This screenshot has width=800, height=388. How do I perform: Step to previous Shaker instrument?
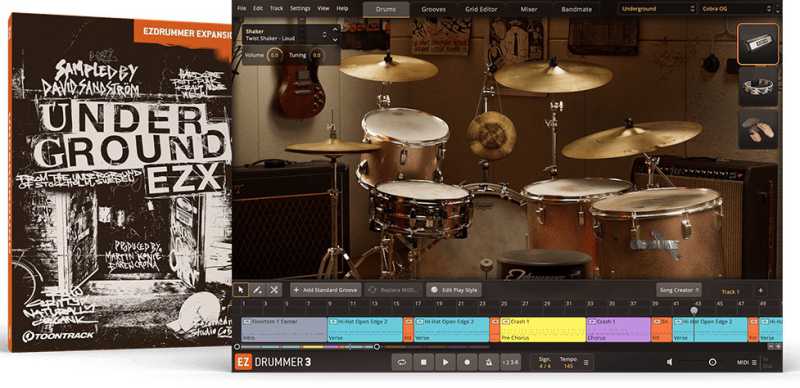click(335, 30)
